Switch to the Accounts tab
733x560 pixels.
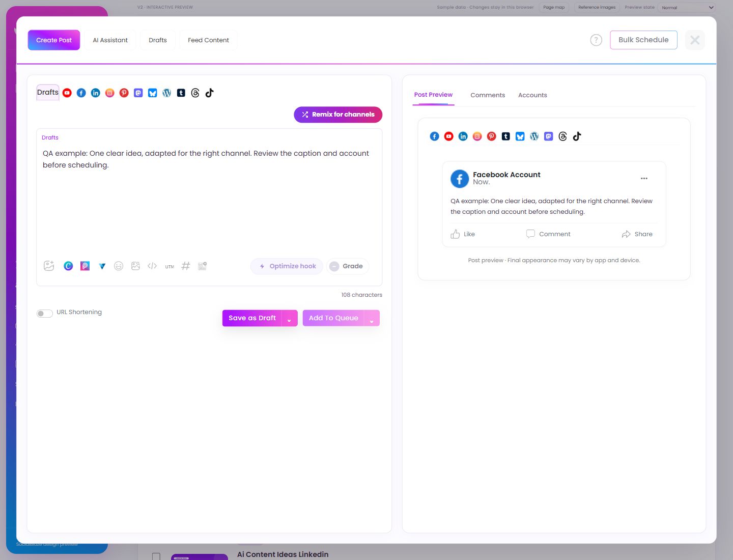[532, 95]
